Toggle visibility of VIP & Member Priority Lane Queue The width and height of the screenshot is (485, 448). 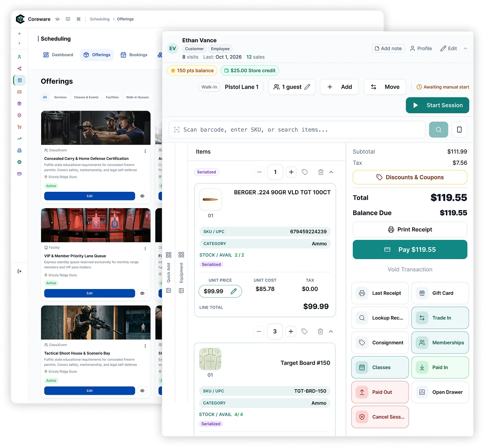click(x=142, y=293)
